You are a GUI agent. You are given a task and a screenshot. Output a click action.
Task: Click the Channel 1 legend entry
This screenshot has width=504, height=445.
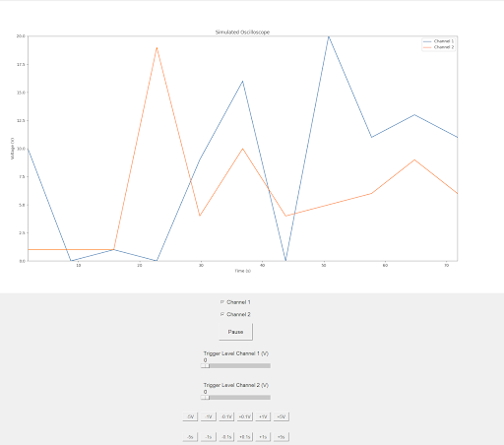(439, 41)
